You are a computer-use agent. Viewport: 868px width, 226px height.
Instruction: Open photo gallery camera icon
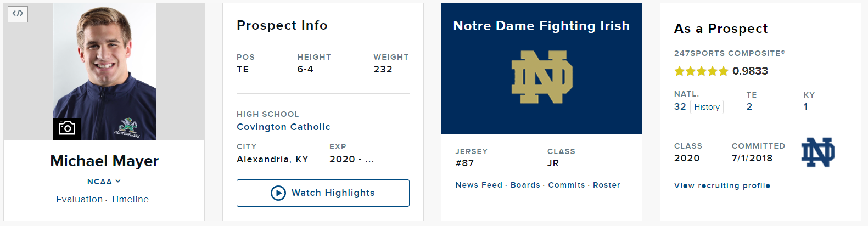pyautogui.click(x=67, y=128)
